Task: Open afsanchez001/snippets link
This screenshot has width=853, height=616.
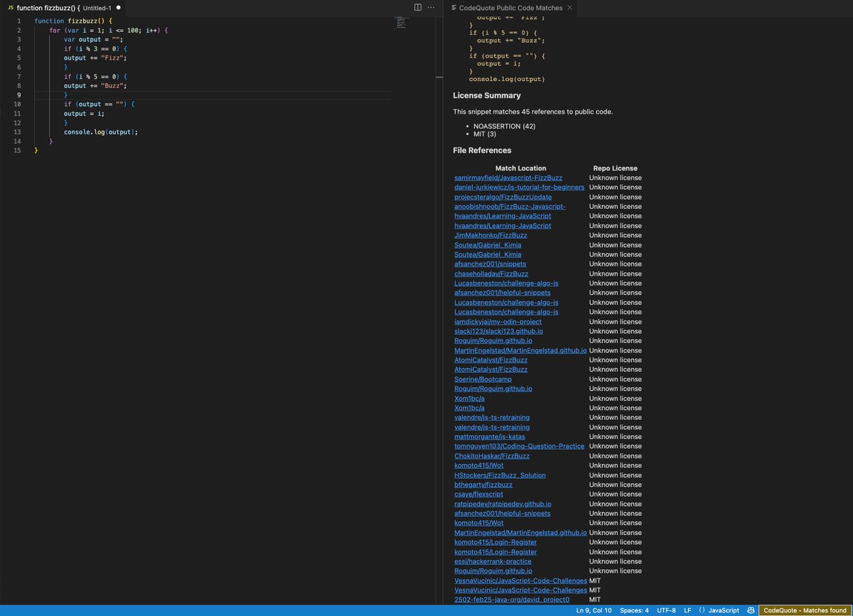Action: pyautogui.click(x=490, y=264)
